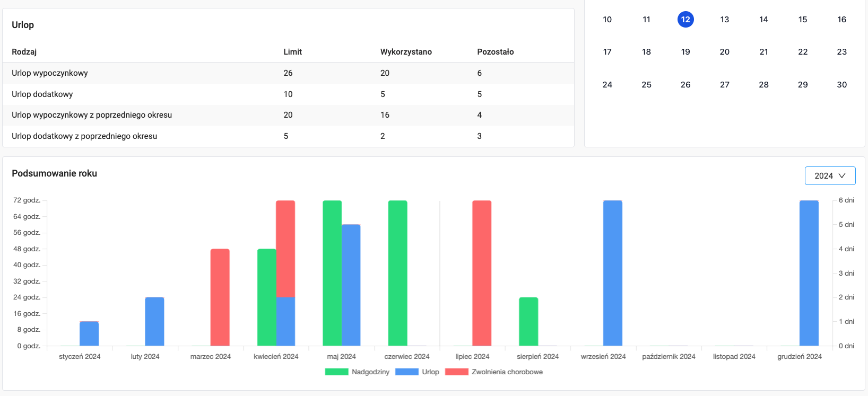Pick calendar day 30
868x396 pixels.
point(841,85)
